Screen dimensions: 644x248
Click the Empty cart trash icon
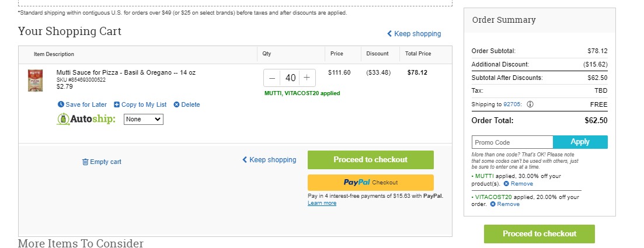pyautogui.click(x=85, y=162)
